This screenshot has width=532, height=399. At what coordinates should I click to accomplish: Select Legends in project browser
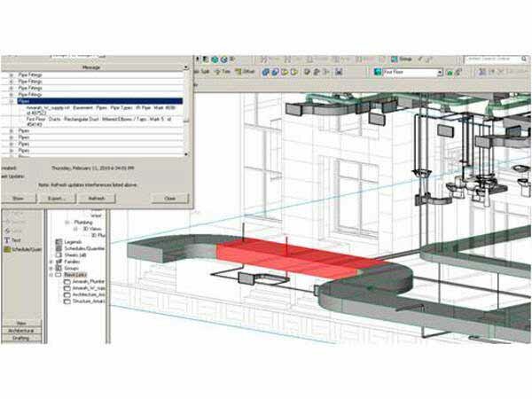[x=73, y=242]
